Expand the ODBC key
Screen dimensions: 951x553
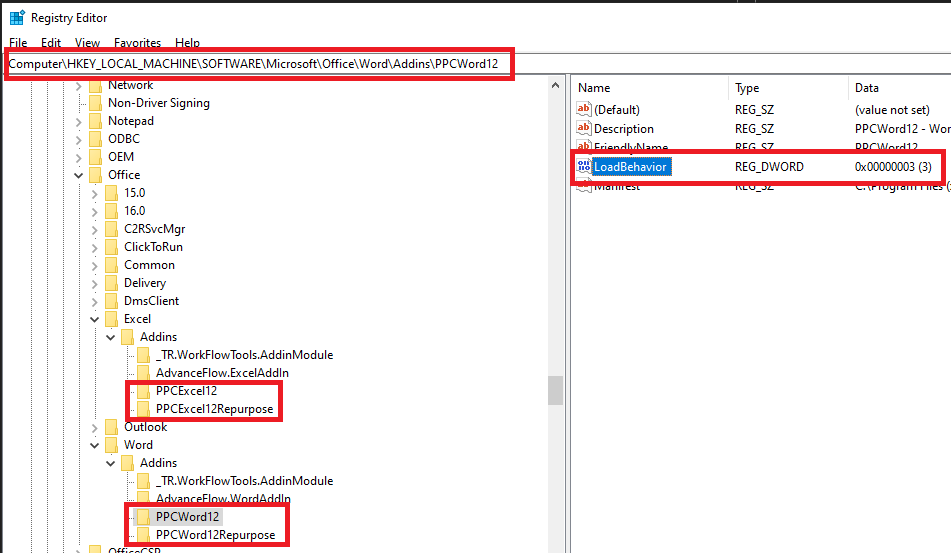(x=78, y=139)
